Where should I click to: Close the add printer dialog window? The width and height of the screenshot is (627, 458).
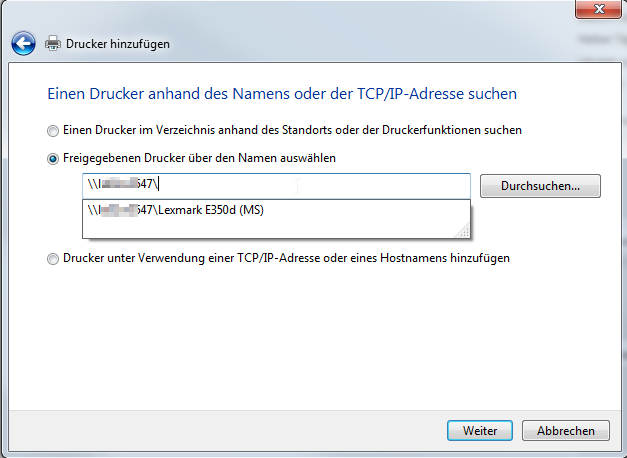point(598,9)
